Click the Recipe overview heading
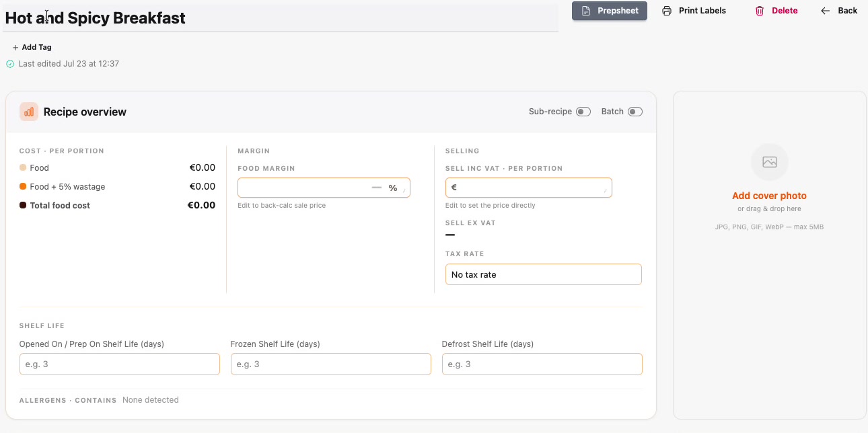The height and width of the screenshot is (433, 868). 85,112
